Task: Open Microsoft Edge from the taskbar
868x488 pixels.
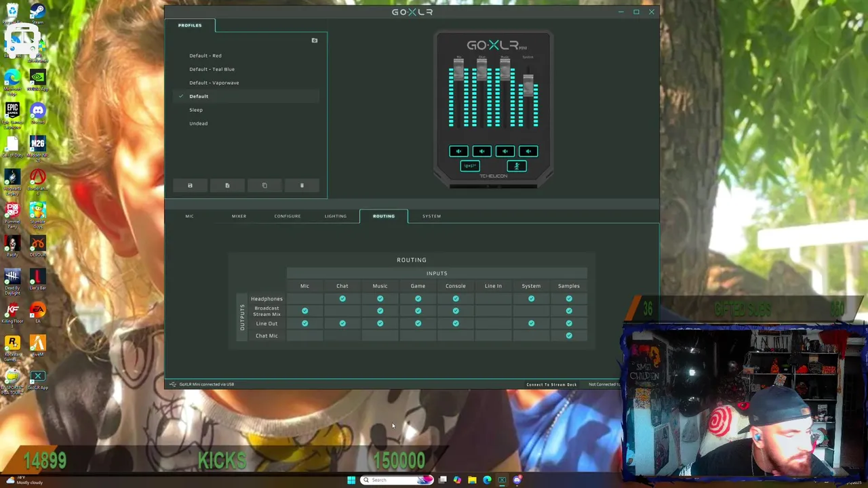Action: pos(487,480)
